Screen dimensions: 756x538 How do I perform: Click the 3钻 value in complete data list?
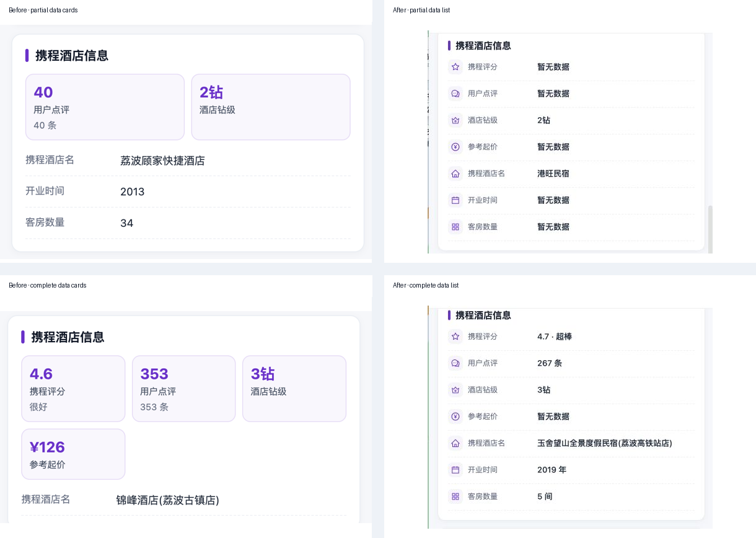(543, 390)
